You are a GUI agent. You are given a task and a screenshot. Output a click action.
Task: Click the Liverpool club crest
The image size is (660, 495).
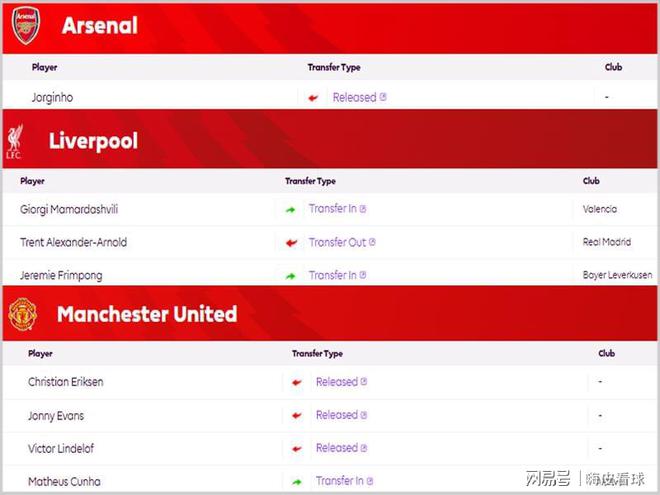14,141
